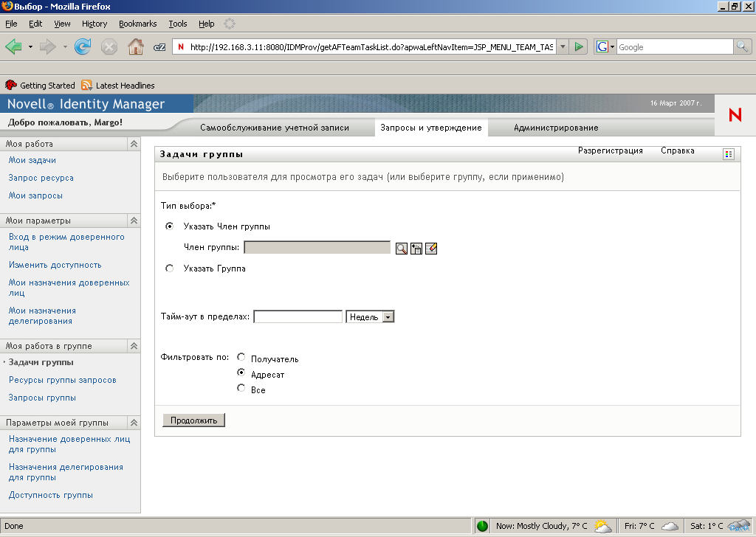Viewport: 756px width, 537px height.
Task: Select the 'Все' filter radio button
Action: (241, 388)
